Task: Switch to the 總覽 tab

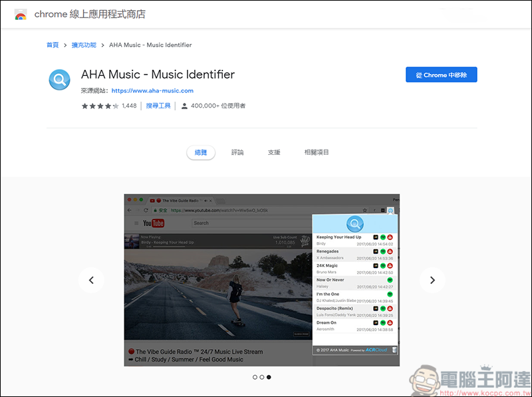Action: pyautogui.click(x=201, y=152)
